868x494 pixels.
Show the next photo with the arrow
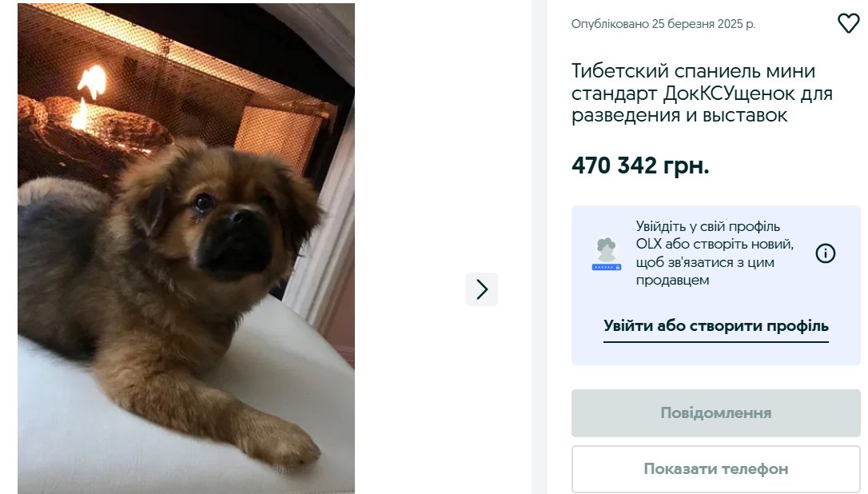pos(482,289)
